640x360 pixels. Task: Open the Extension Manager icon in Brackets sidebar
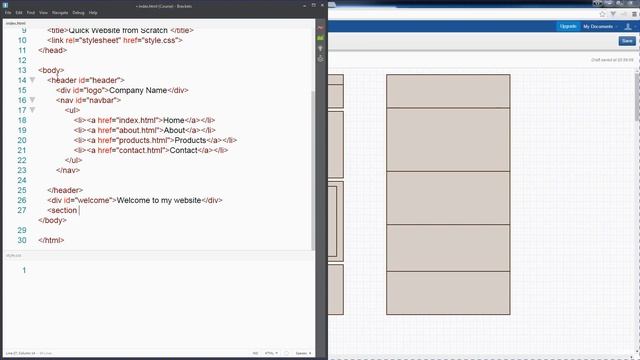(x=320, y=38)
